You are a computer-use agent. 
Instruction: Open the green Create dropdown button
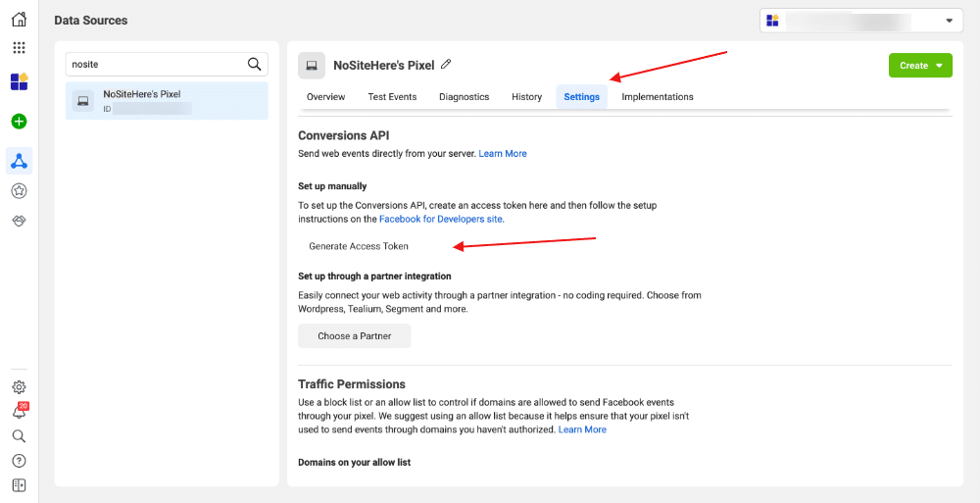920,65
